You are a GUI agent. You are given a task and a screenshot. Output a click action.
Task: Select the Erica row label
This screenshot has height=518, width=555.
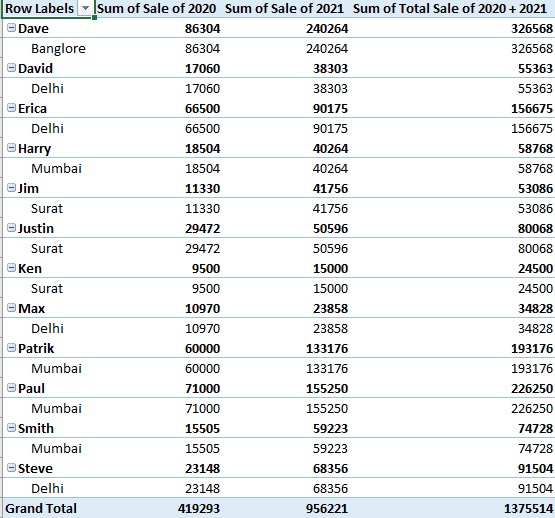32,108
